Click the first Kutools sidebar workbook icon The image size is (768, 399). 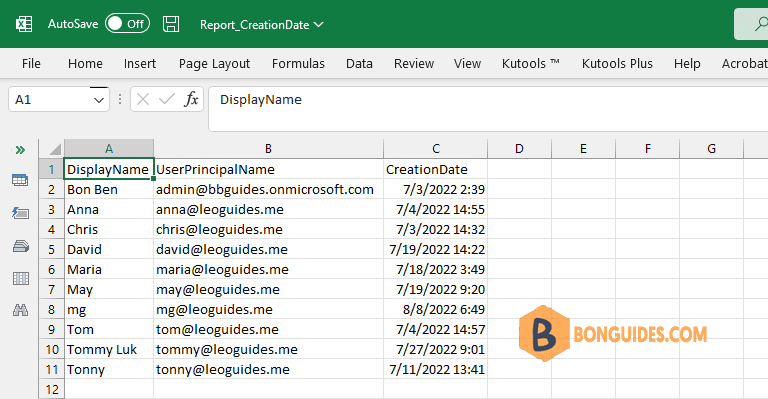(20, 180)
